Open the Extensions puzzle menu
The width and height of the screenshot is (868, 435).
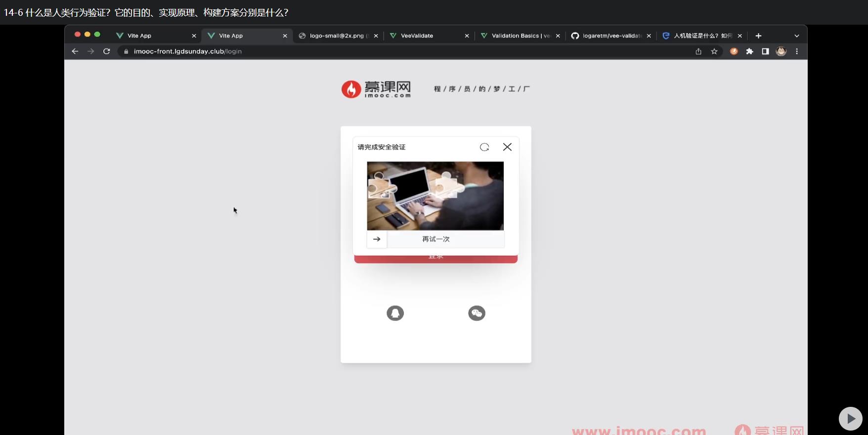[x=750, y=51]
